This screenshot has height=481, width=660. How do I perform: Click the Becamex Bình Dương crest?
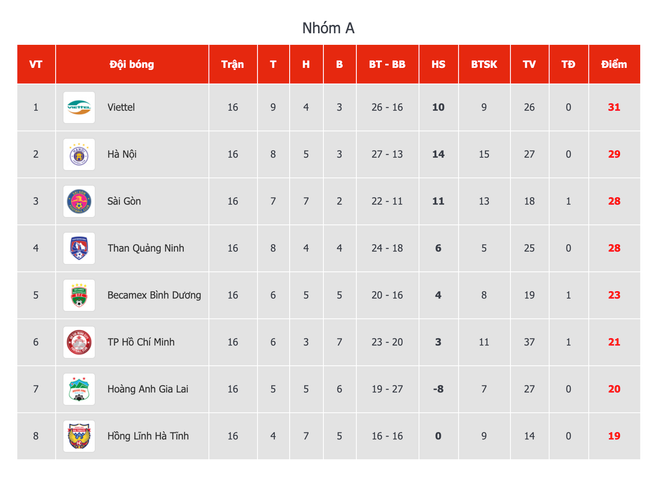pyautogui.click(x=79, y=295)
